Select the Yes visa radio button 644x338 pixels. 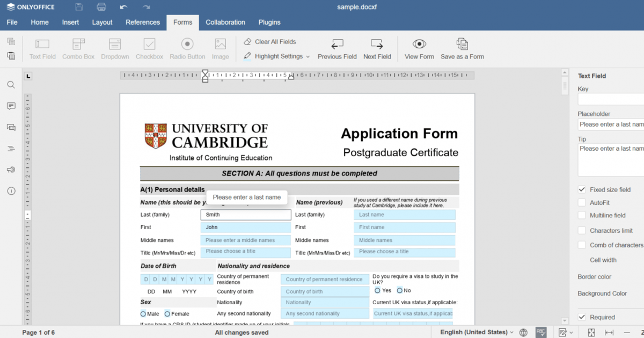click(x=377, y=290)
